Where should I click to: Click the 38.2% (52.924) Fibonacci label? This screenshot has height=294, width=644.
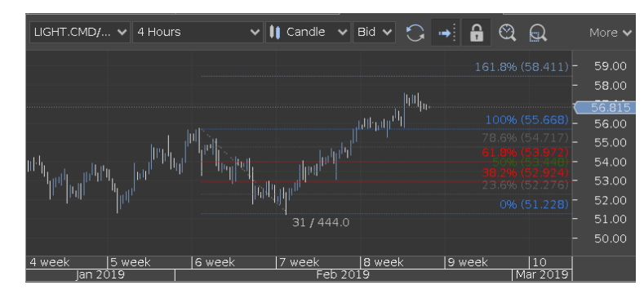click(526, 172)
